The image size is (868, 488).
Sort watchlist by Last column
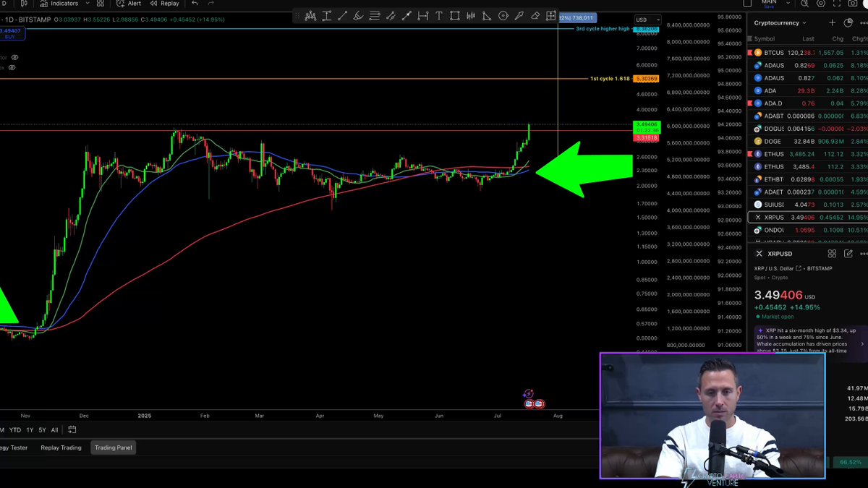[x=808, y=39]
